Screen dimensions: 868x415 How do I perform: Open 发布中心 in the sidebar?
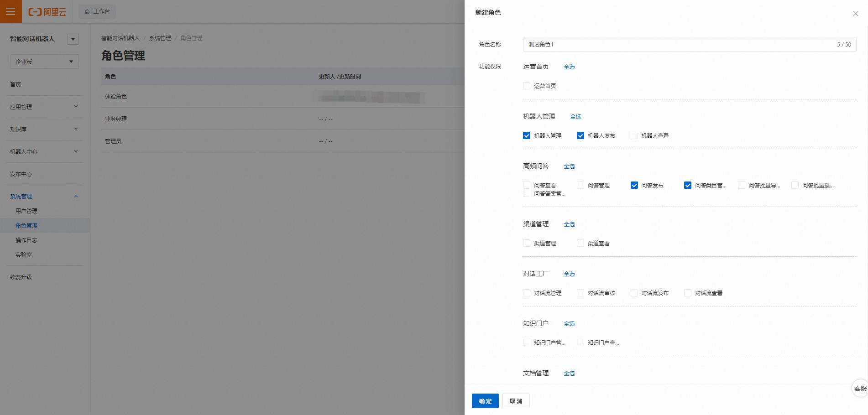[21, 174]
